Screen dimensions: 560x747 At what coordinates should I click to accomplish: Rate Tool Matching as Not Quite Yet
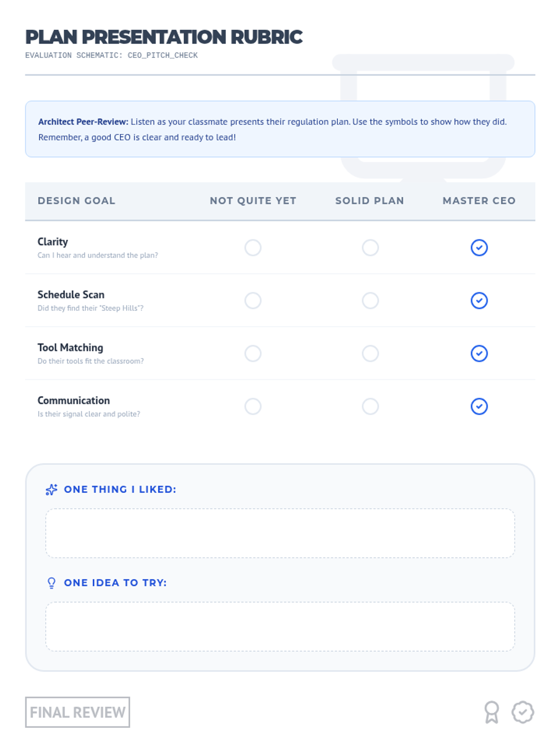[x=253, y=353]
